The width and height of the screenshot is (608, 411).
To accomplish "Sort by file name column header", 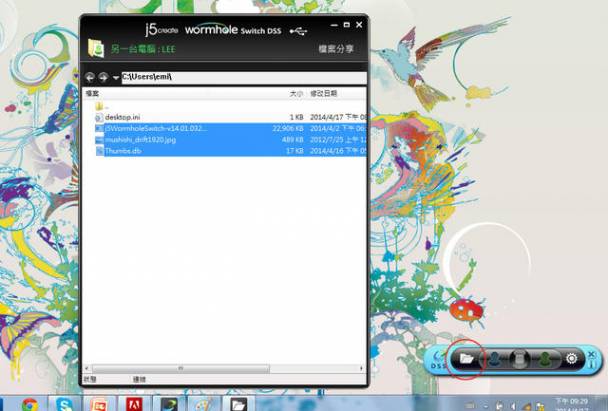I will [x=92, y=93].
